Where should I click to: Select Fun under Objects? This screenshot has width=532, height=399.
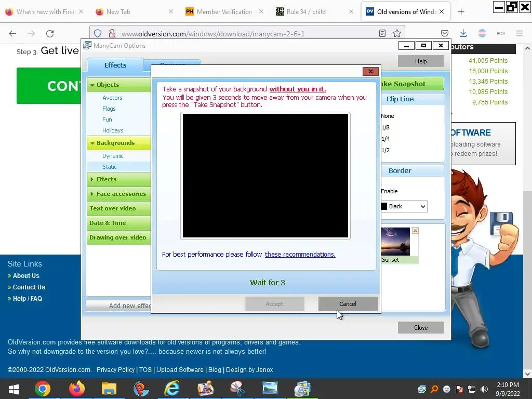(107, 119)
